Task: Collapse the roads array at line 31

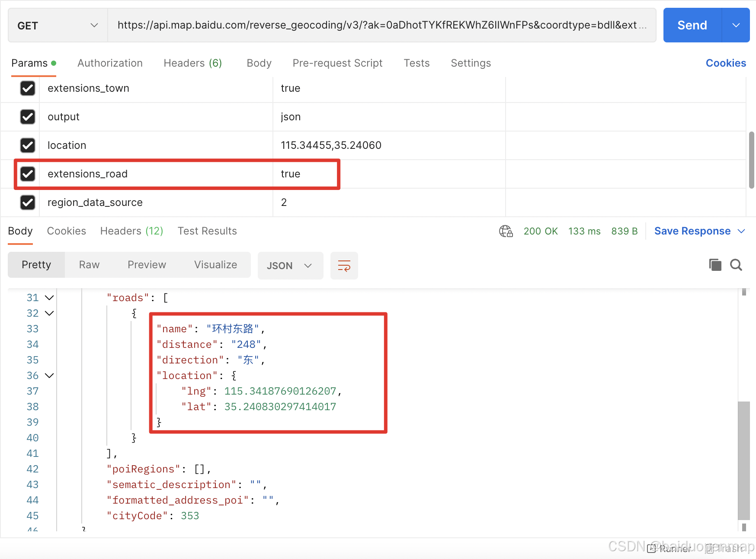Action: [x=49, y=298]
